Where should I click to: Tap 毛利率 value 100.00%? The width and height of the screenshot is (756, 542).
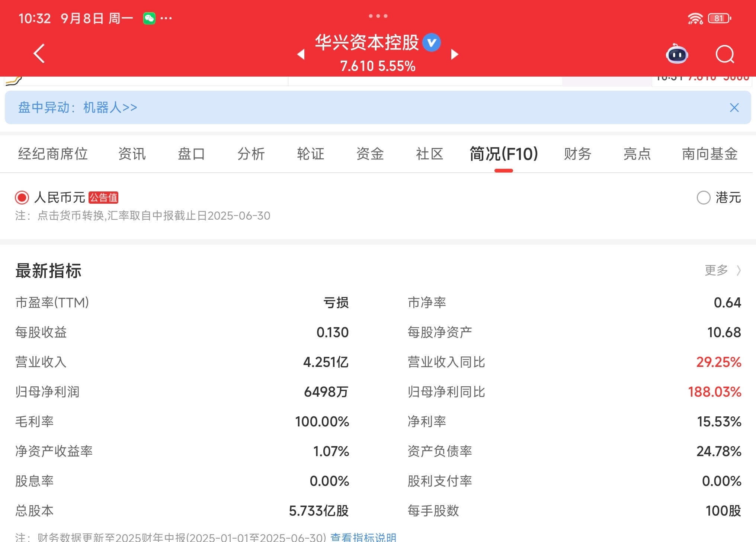(x=322, y=422)
